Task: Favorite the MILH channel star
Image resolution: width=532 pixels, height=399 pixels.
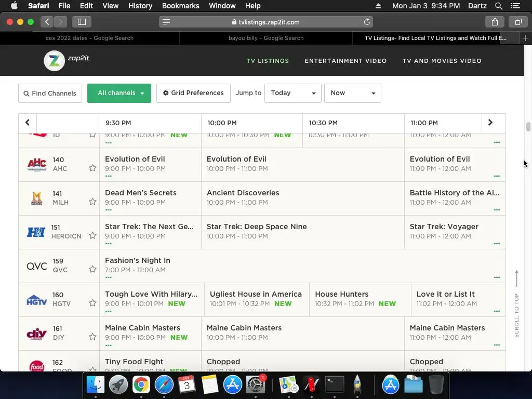Action: point(92,202)
